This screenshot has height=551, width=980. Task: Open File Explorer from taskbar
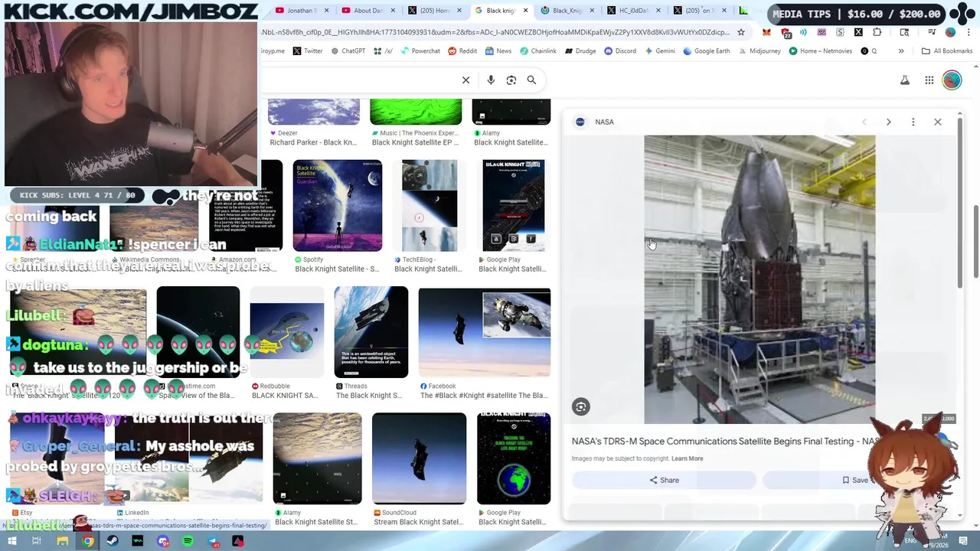click(63, 541)
